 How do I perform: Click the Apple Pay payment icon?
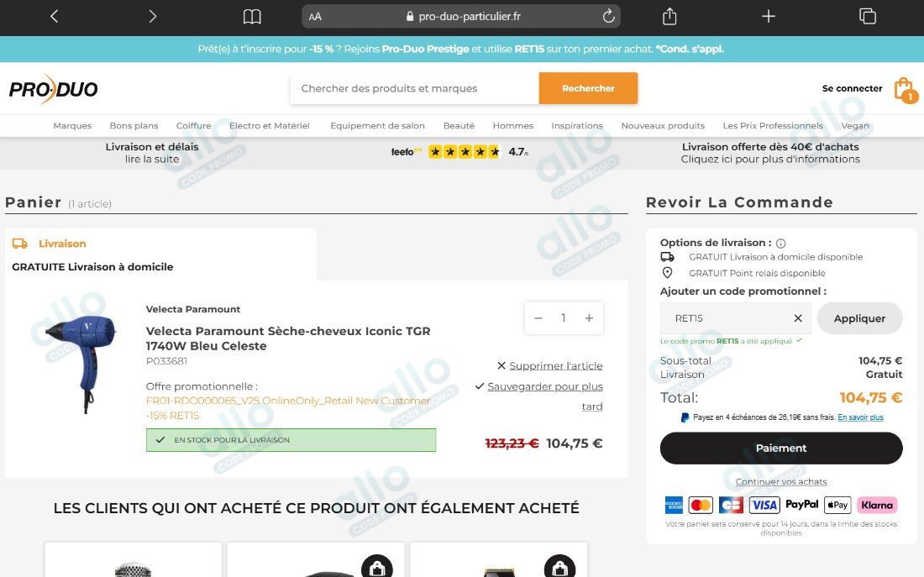[x=837, y=505]
